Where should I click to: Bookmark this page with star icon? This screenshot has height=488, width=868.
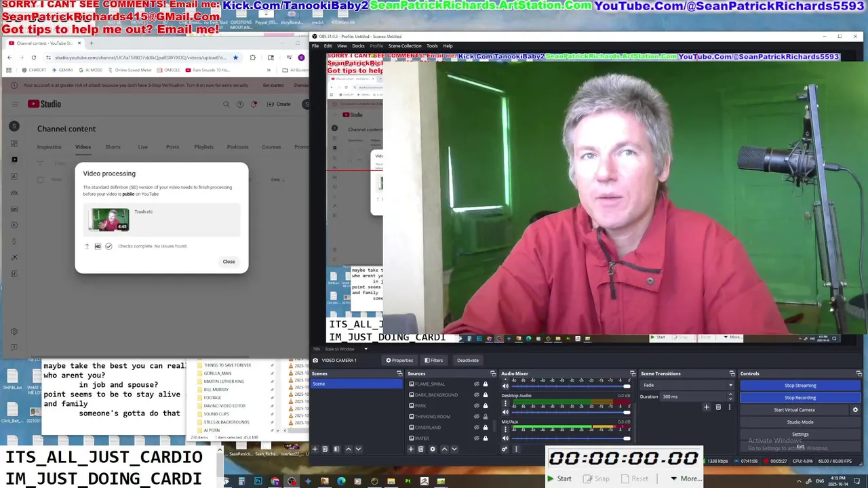pyautogui.click(x=235, y=58)
